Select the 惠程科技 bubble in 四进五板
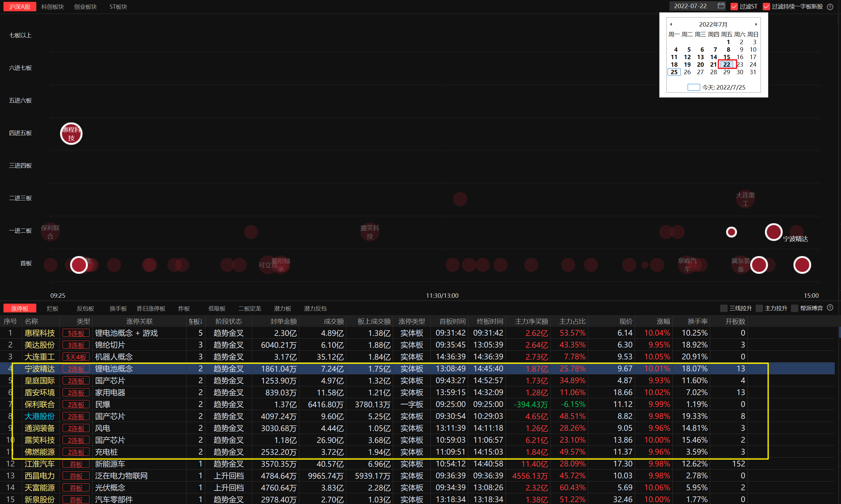The image size is (841, 504). point(71,133)
